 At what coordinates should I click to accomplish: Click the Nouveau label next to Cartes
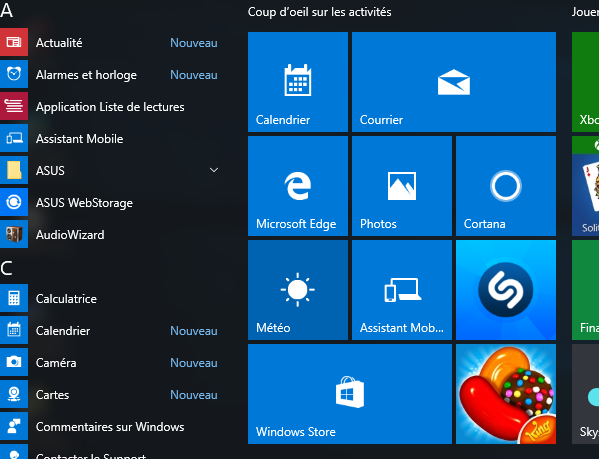[x=194, y=395]
